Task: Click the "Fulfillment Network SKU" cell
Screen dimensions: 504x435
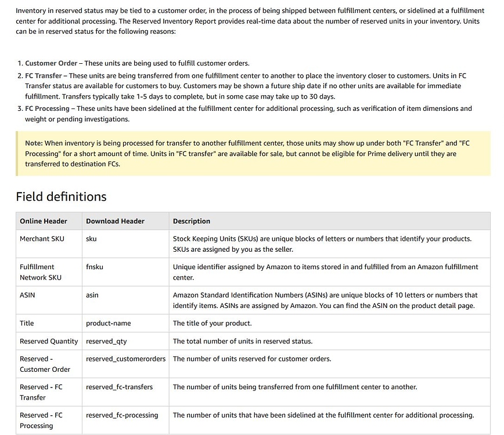Action: (41, 272)
